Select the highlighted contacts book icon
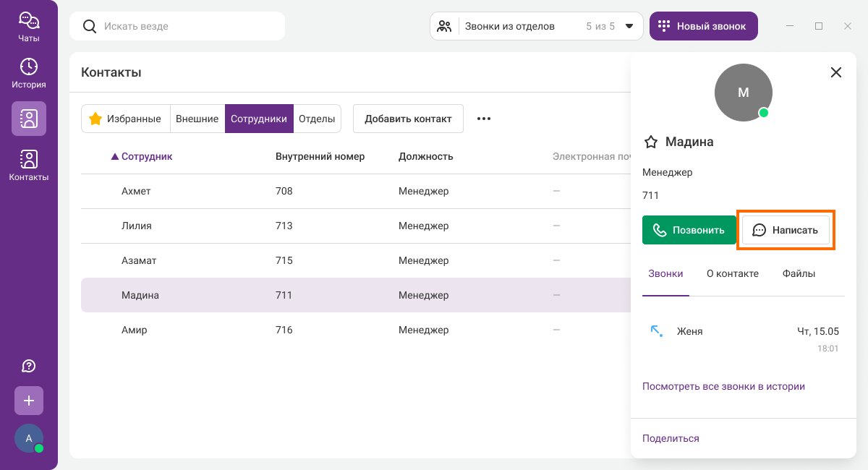 coord(29,119)
